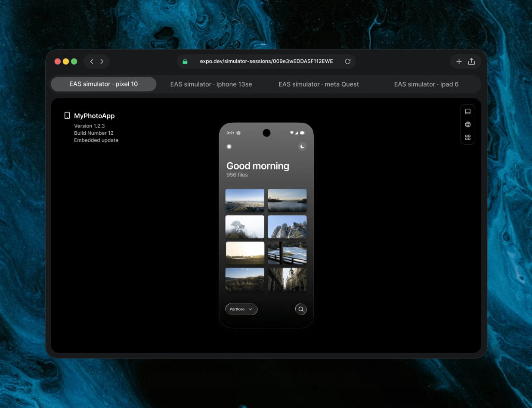Open the lake with frosty reeds thumbnail

[287, 201]
